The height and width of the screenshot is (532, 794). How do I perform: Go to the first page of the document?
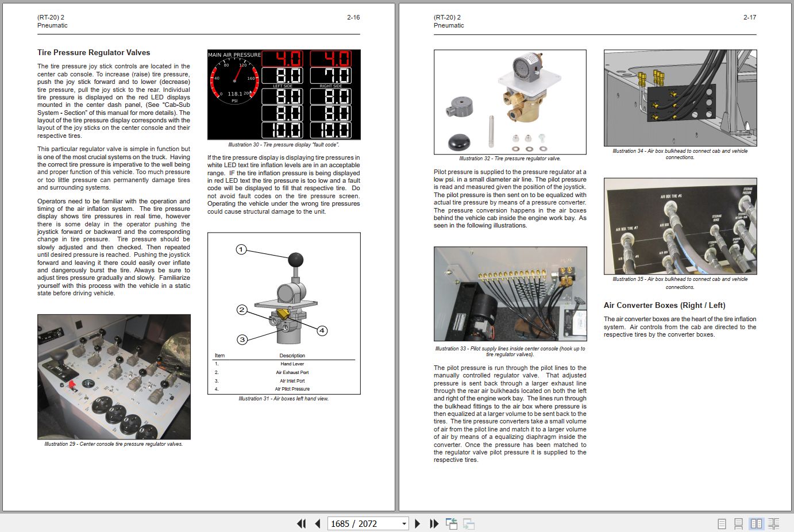[x=302, y=523]
